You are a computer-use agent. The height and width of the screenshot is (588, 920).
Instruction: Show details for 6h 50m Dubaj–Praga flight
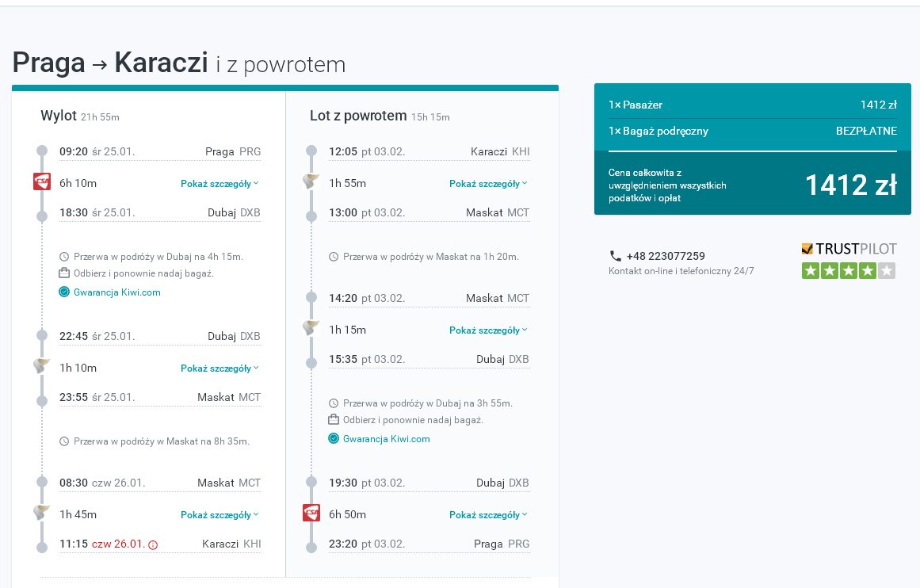coord(488,514)
